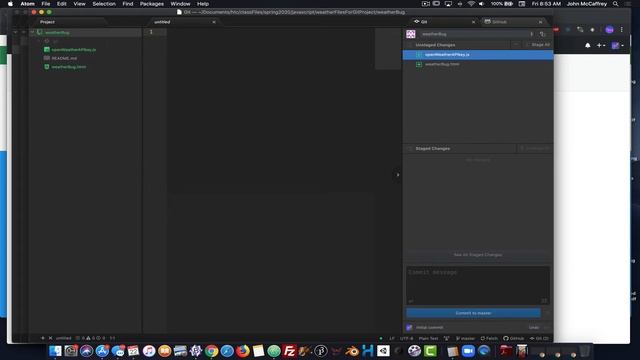Click Undo on the Initial commit entry

[534, 327]
